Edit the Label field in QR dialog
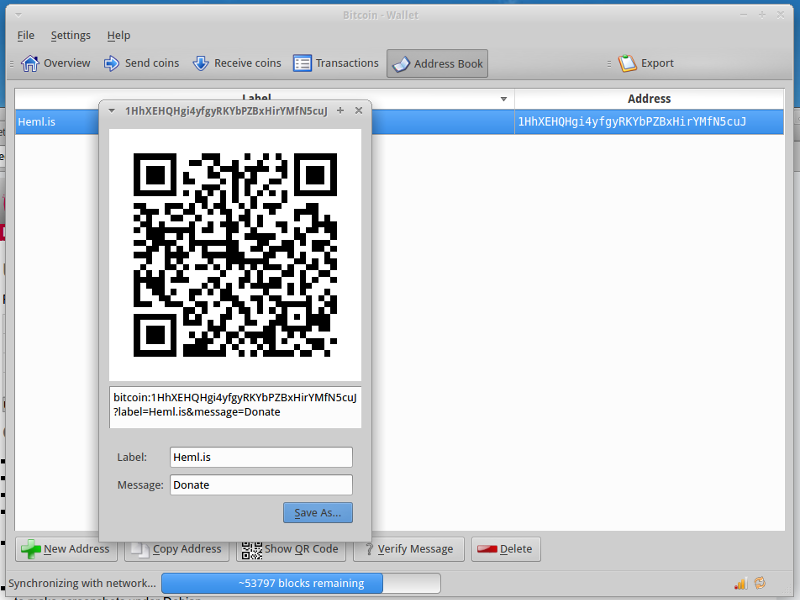Viewport: 800px width, 600px height. (261, 457)
